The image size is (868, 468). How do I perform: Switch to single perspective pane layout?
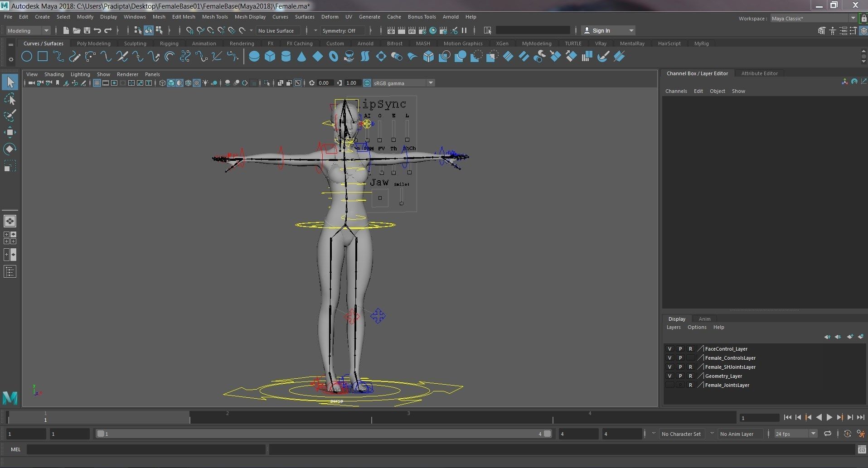point(10,221)
